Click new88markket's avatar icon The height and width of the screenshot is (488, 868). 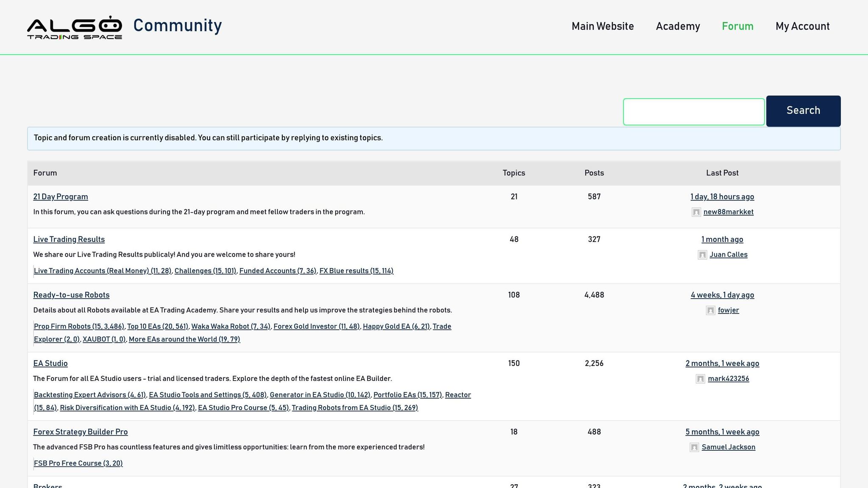(696, 212)
